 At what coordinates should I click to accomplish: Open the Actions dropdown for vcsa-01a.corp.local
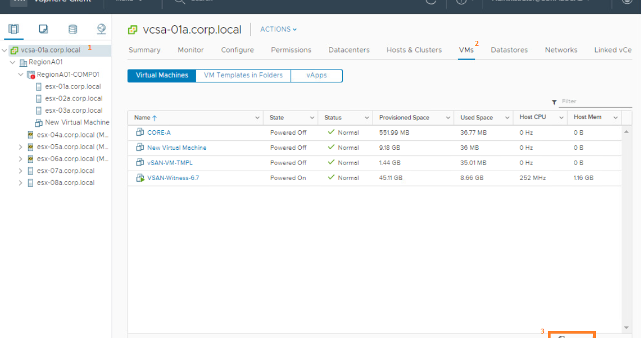(x=278, y=29)
